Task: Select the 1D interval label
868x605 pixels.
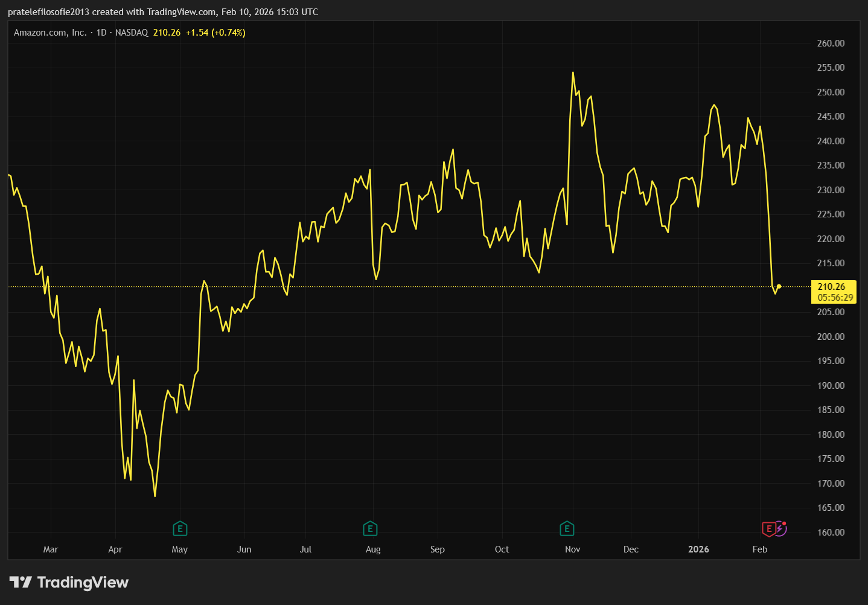Action: [101, 33]
